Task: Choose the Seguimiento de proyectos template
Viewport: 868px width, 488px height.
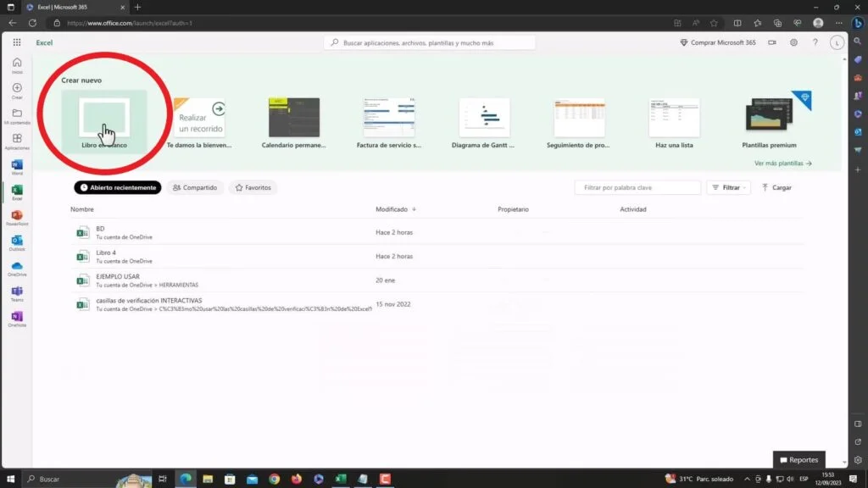Action: [x=578, y=122]
